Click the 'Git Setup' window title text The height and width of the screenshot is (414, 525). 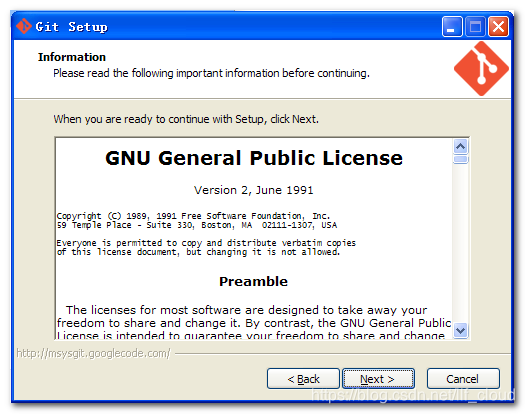72,27
